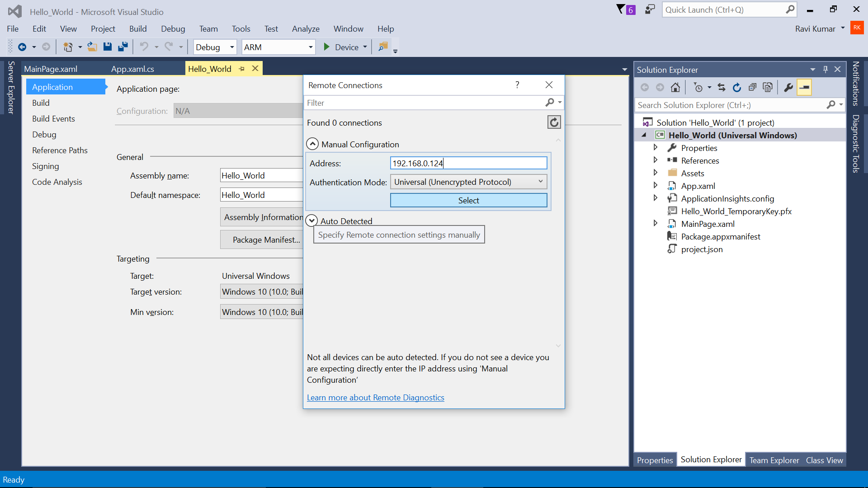Click the Package Manifest button

[261, 239]
